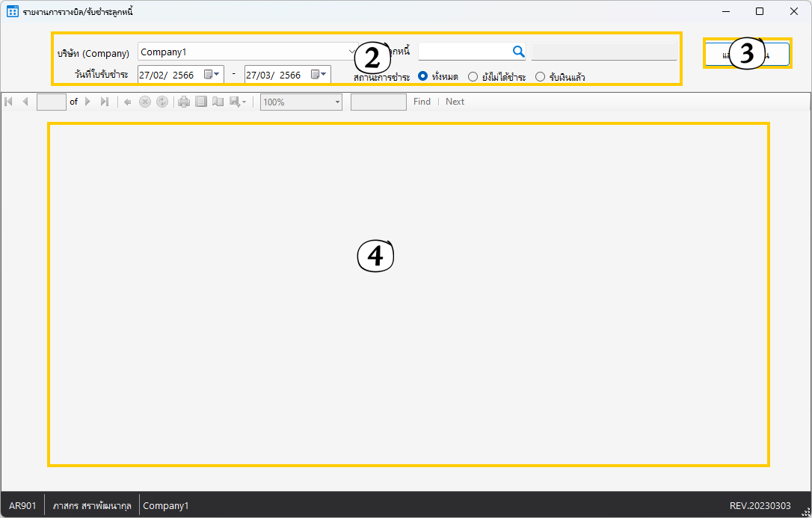Jump to last page of report
Image resolution: width=812 pixels, height=518 pixels.
105,102
